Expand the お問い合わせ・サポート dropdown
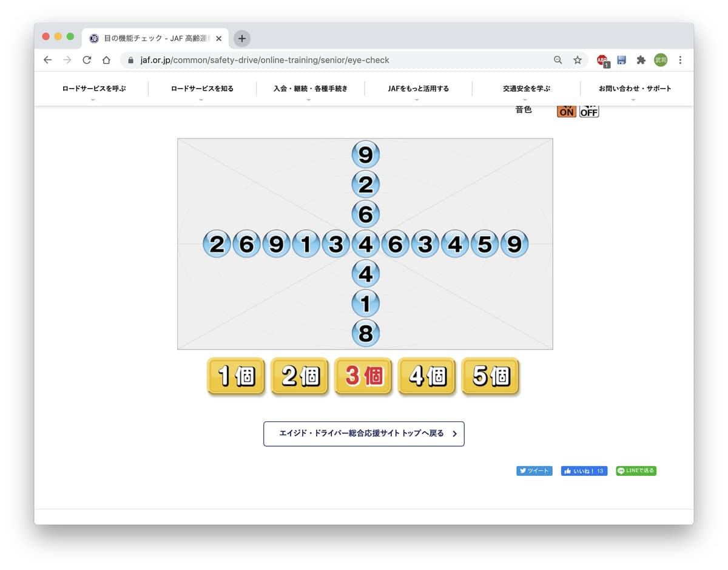 (635, 88)
